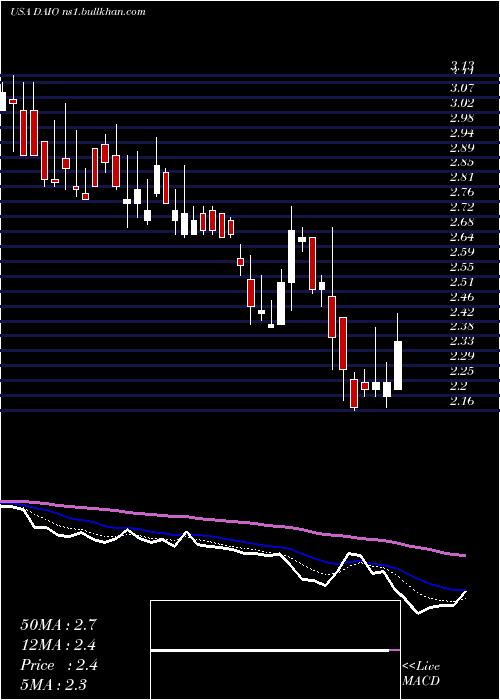Click the 'USA DAIO ns1.bullkhan.com' chart title
Screen dimensions: 500x700
pos(78,12)
